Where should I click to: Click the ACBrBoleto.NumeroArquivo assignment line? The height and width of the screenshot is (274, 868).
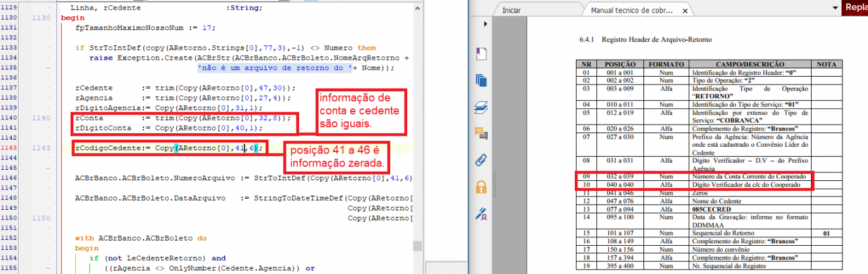(x=244, y=178)
